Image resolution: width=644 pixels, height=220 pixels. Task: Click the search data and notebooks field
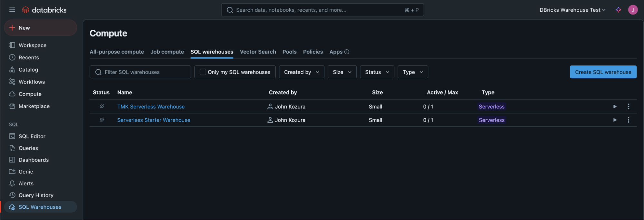(322, 10)
